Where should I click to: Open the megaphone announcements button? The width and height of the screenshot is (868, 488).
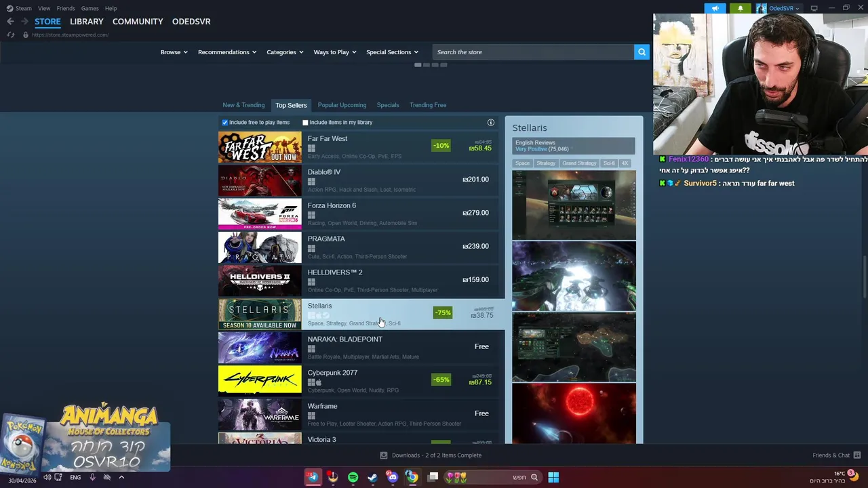click(715, 8)
